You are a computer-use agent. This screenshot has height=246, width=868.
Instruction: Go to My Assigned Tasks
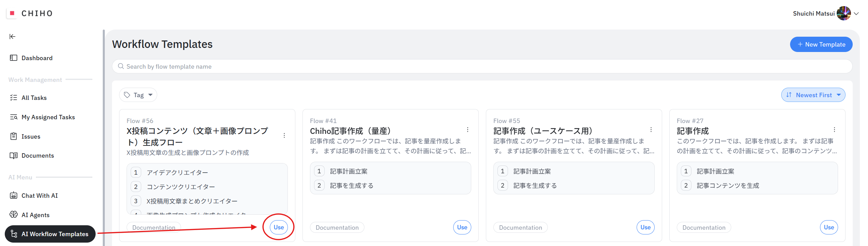click(48, 117)
